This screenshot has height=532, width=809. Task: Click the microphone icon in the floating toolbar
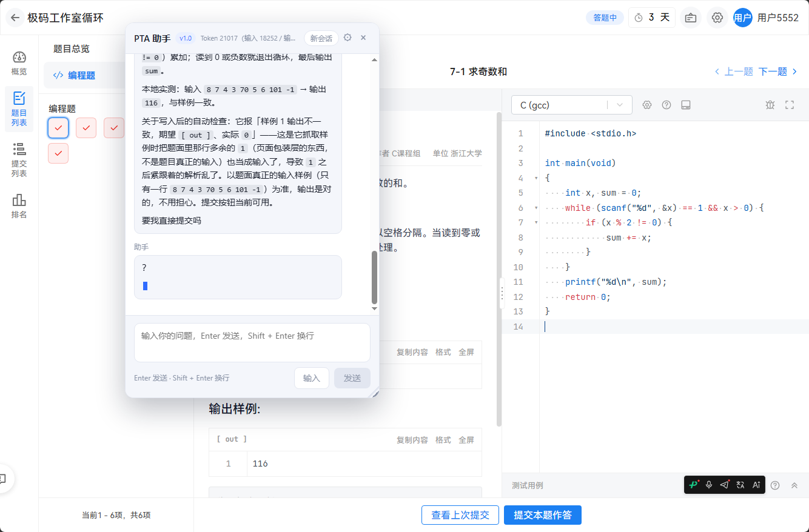(709, 485)
